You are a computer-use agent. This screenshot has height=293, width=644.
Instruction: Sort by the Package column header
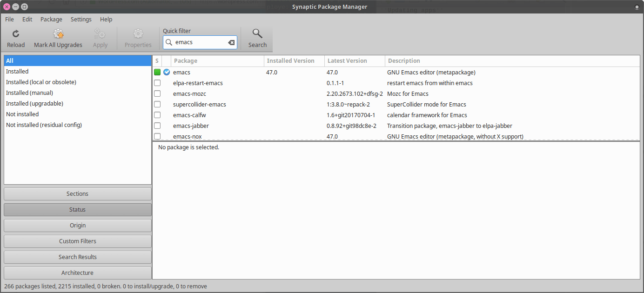coord(217,61)
